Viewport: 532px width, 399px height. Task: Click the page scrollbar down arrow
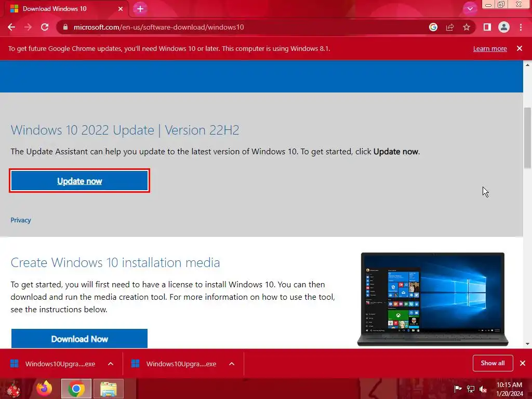[x=527, y=344]
